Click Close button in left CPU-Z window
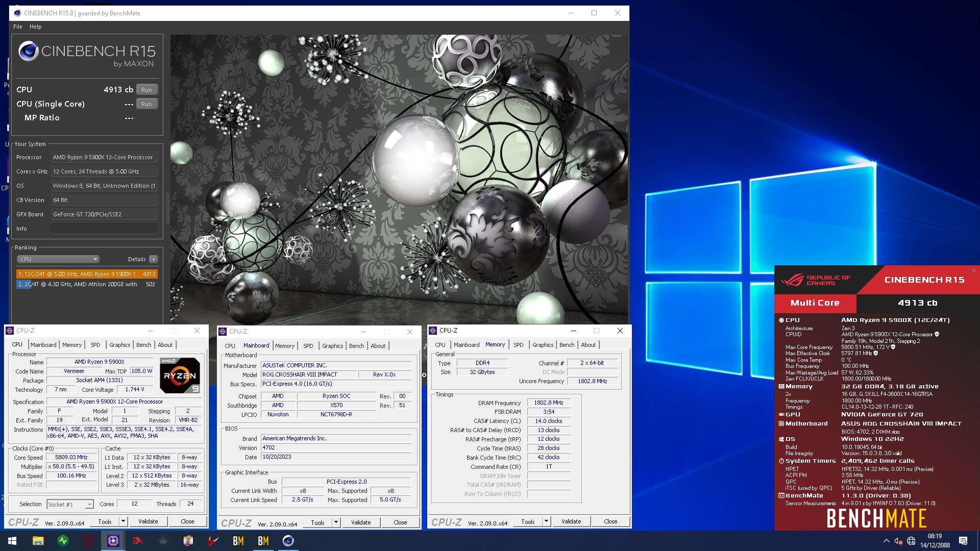 pos(187,521)
